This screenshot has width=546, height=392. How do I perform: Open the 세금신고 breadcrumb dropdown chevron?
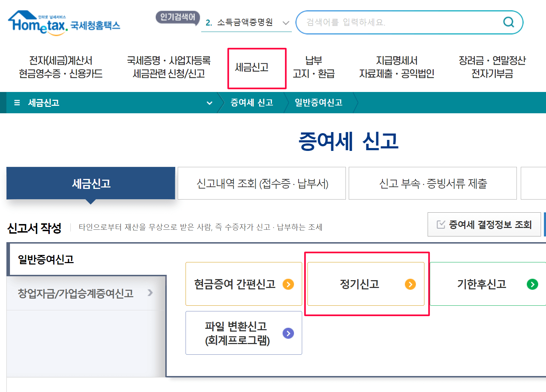click(x=209, y=103)
